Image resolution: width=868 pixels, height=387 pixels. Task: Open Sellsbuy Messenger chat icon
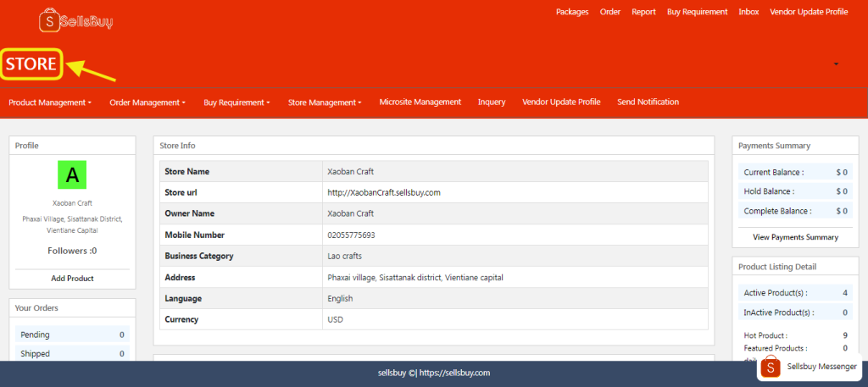click(770, 367)
